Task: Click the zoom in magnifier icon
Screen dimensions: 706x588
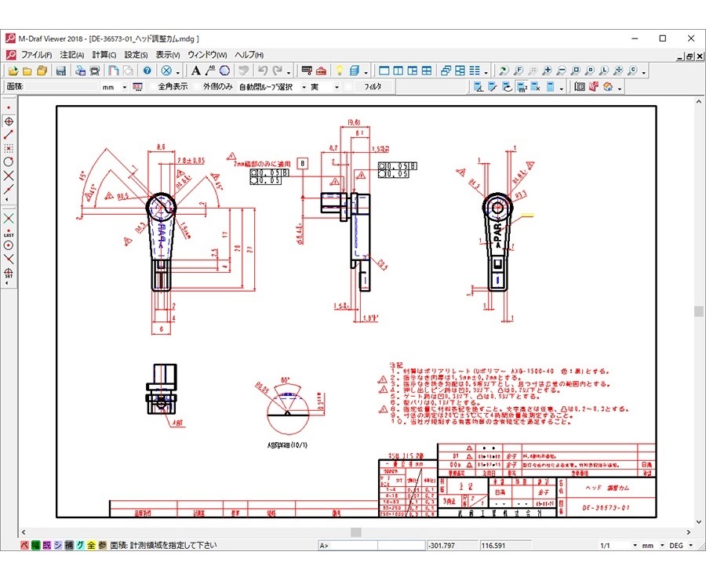Action: 548,71
